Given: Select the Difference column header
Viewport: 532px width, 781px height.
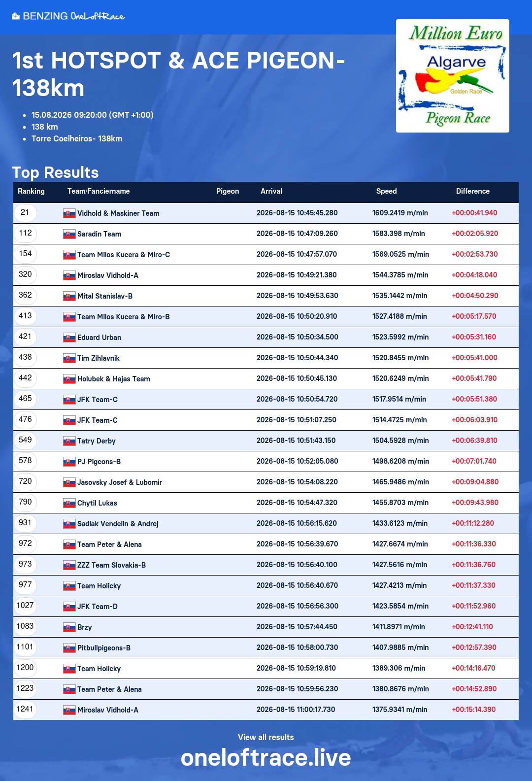Looking at the screenshot, I should click(x=473, y=191).
